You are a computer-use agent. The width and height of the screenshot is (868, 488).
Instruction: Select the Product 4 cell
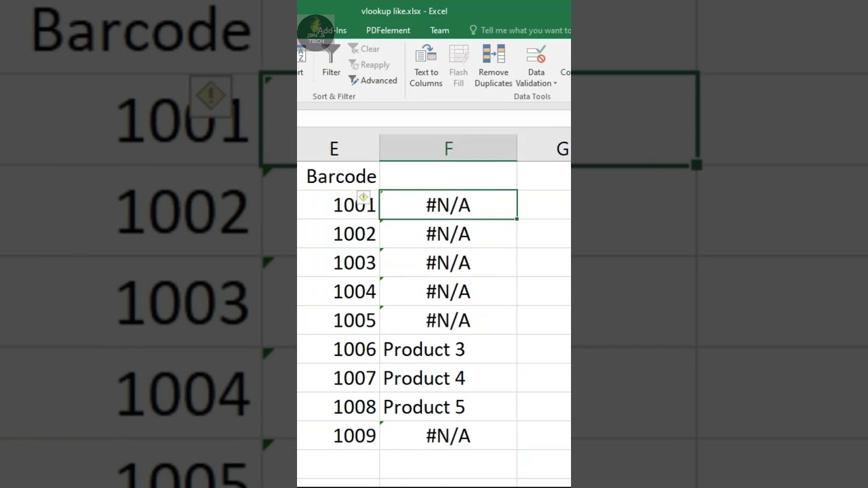(x=448, y=378)
